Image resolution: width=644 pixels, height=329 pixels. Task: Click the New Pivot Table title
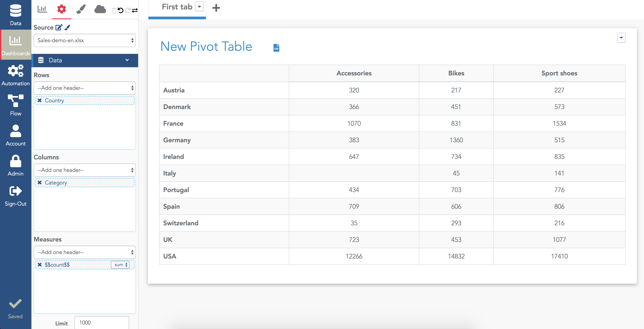(x=206, y=46)
